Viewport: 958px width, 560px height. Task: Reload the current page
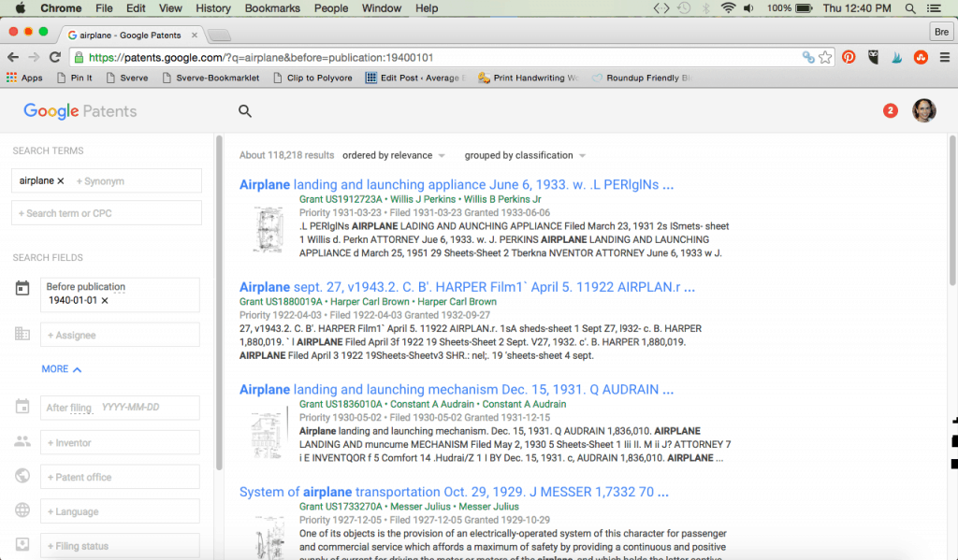pos(55,57)
